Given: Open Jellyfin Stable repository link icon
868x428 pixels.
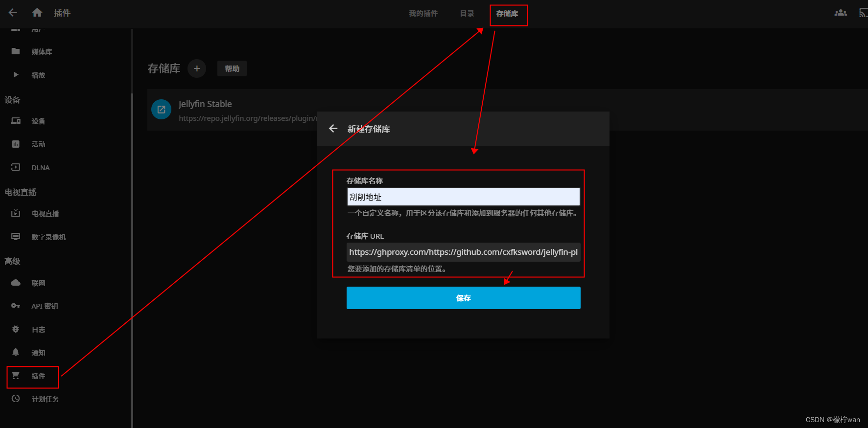Looking at the screenshot, I should [162, 110].
